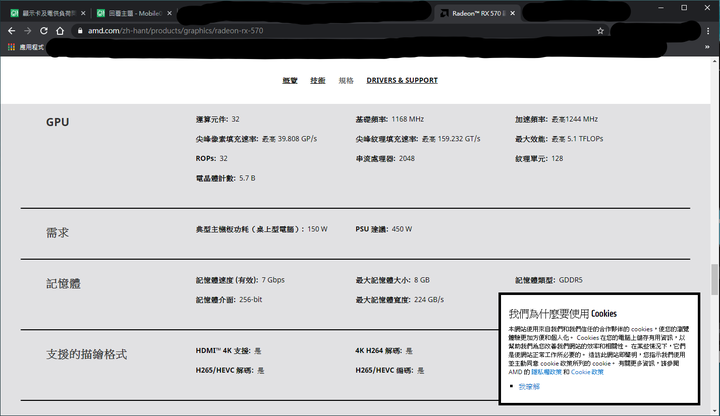
Task: Click the 記憶體 section heading
Action: pos(63,284)
